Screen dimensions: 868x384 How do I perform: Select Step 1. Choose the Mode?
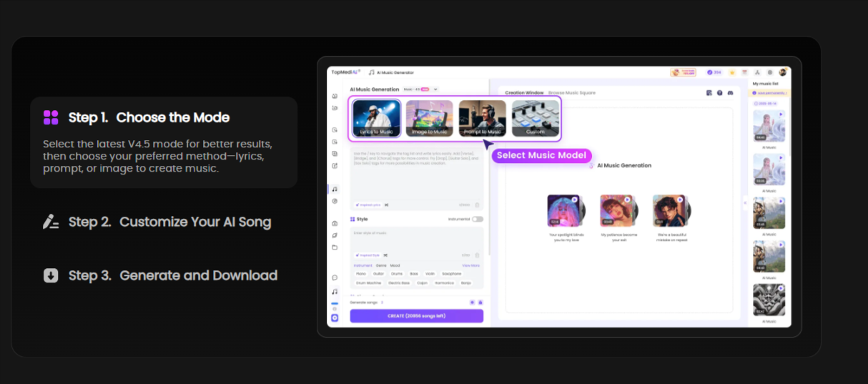[164, 142]
